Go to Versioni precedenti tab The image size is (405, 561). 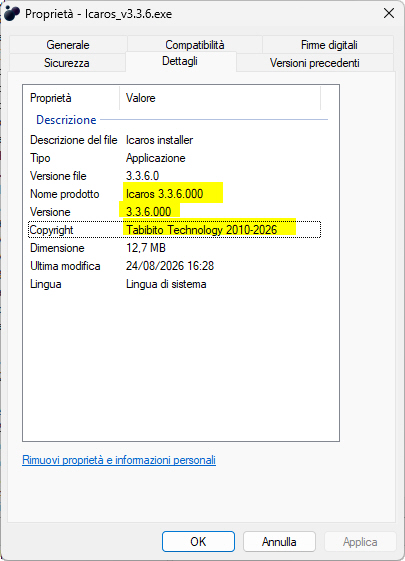[314, 63]
